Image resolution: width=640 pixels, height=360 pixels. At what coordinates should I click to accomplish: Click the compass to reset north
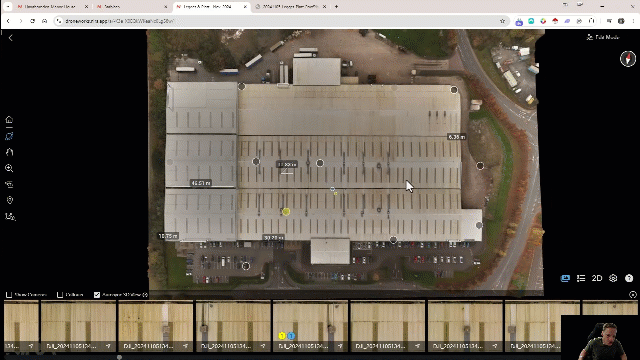click(628, 59)
